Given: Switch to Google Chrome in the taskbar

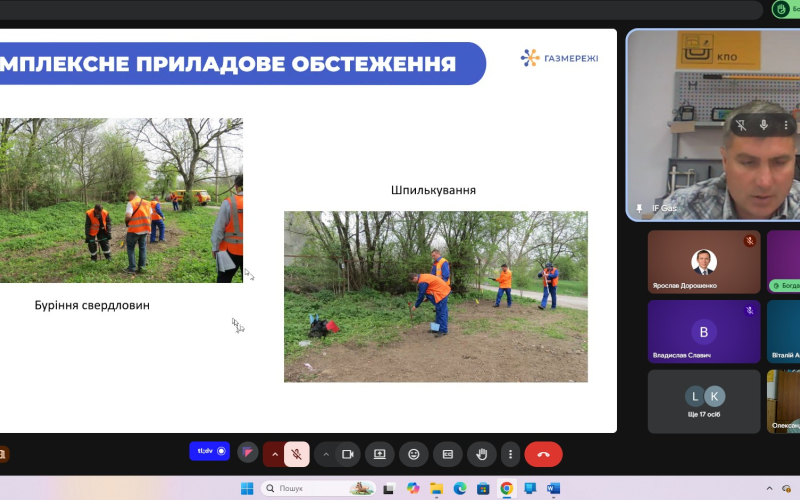Looking at the screenshot, I should pyautogui.click(x=506, y=488).
